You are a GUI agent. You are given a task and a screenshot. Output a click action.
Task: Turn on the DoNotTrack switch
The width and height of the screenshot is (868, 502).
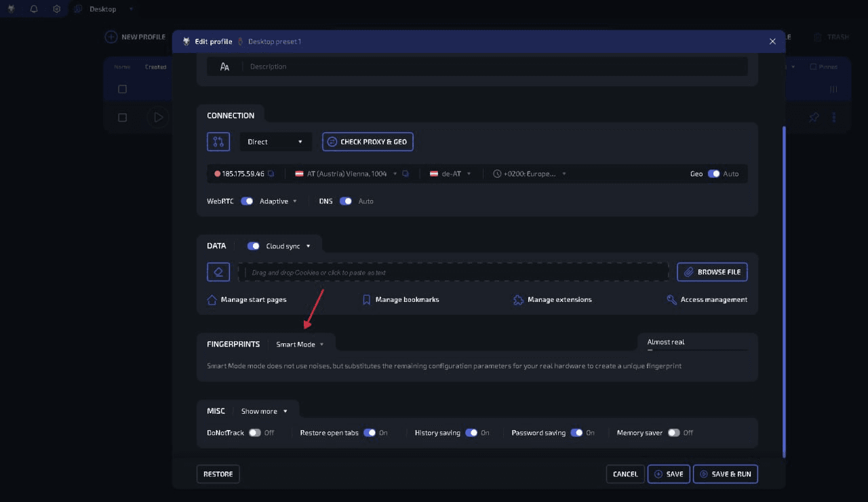point(255,432)
